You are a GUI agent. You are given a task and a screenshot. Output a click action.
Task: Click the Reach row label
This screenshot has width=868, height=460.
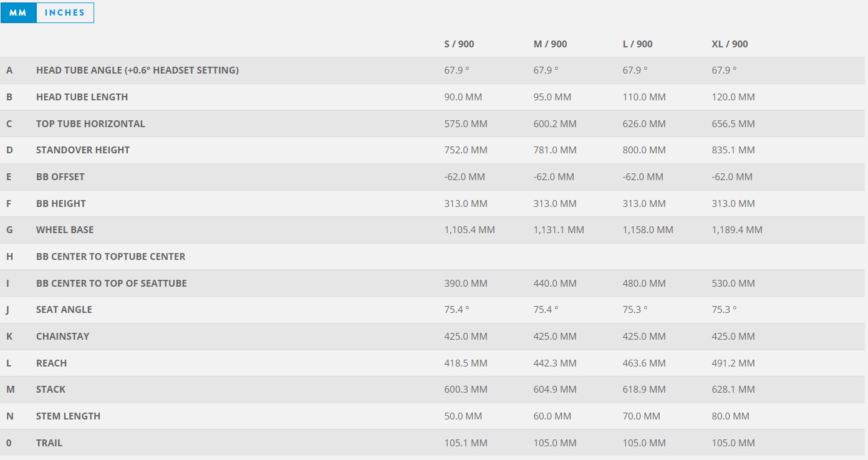[51, 363]
